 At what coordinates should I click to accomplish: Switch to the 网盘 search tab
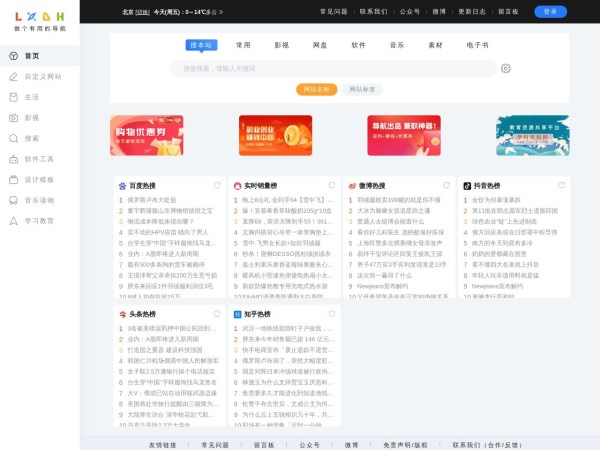pyautogui.click(x=320, y=45)
